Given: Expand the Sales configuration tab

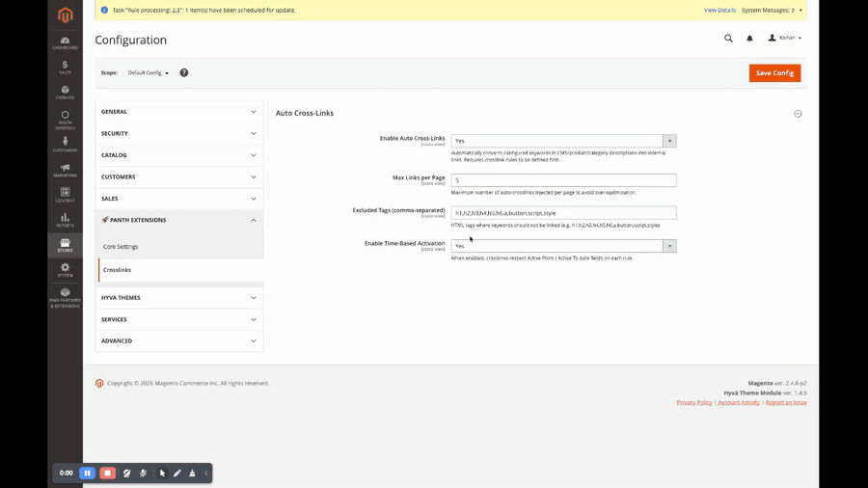Looking at the screenshot, I should click(x=179, y=199).
